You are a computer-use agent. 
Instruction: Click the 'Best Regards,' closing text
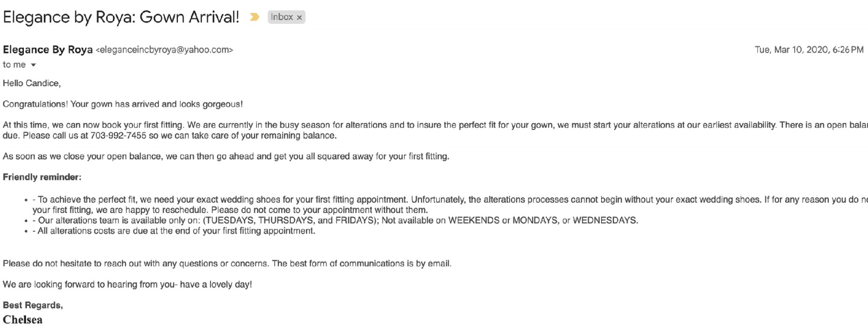pos(33,306)
